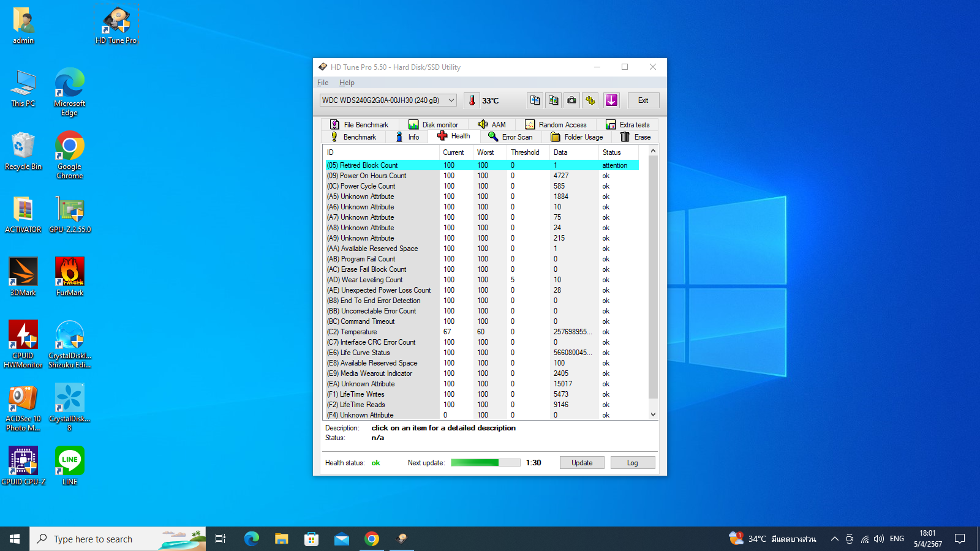
Task: Open the Windows Start menu
Action: coord(15,539)
